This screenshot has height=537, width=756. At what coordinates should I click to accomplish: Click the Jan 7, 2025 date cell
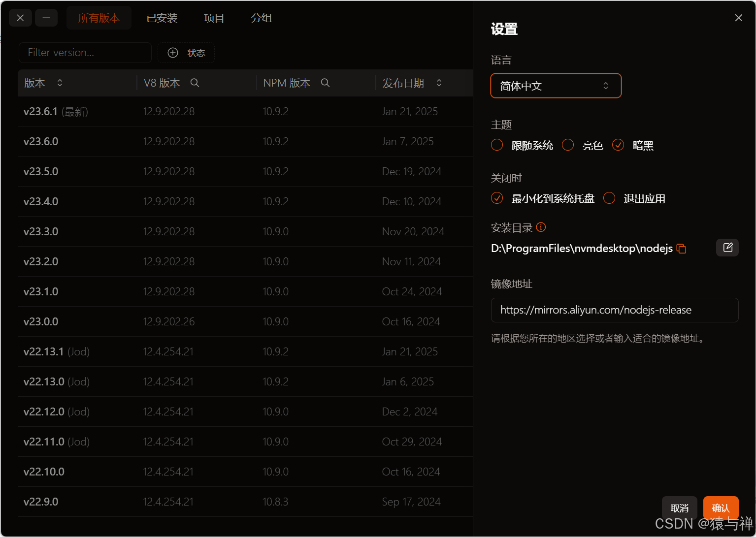coord(408,142)
